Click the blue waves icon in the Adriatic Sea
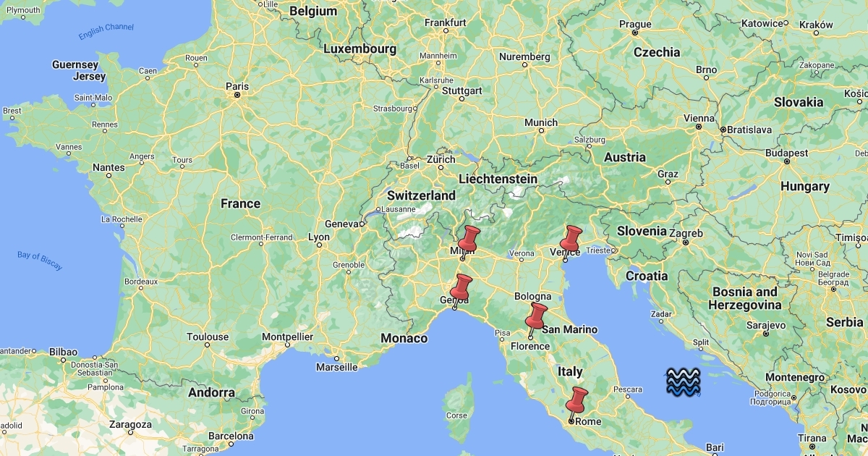 [x=684, y=382]
